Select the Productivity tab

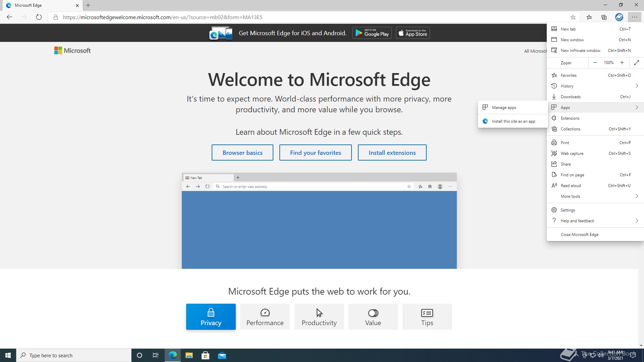point(319,317)
